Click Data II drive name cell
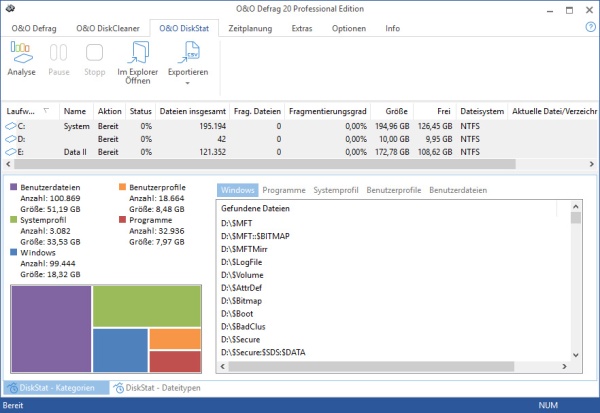The height and width of the screenshot is (413, 600). pos(75,152)
